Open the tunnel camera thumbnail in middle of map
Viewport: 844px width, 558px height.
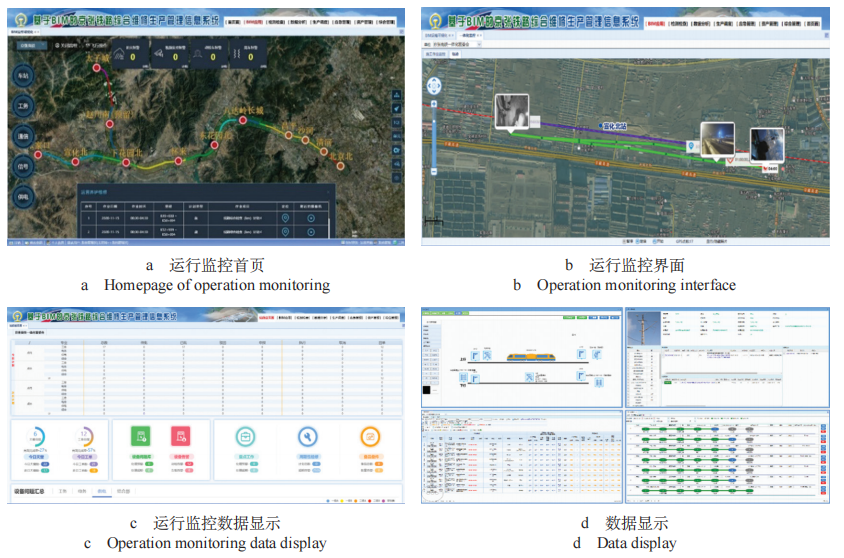(718, 139)
